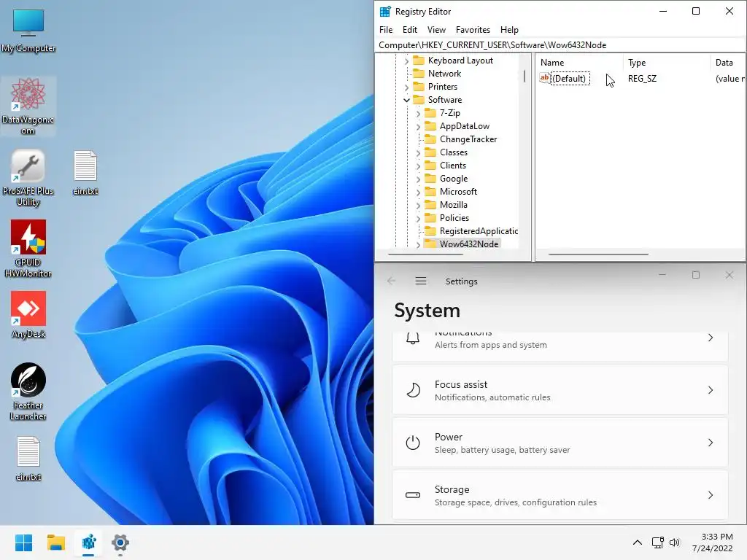Viewport: 747px width, 560px height.
Task: Expand the Policies key arrow
Action: click(418, 218)
